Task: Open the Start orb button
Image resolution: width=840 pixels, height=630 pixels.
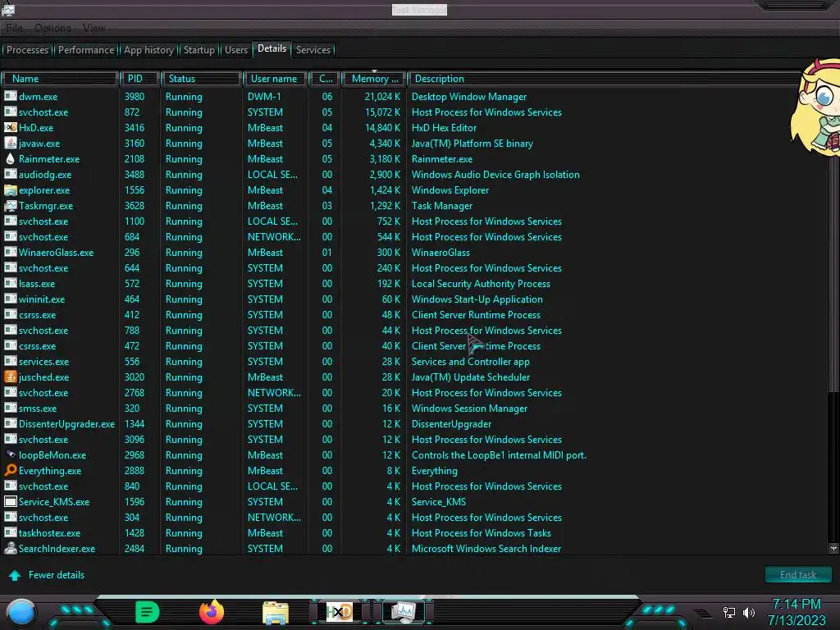Action: tap(21, 613)
